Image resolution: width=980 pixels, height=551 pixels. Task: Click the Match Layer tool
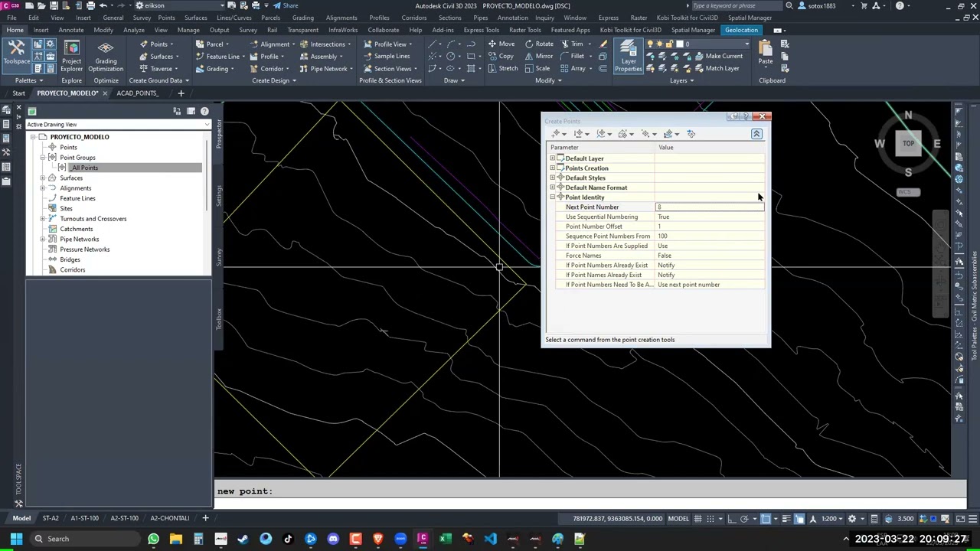pyautogui.click(x=716, y=68)
